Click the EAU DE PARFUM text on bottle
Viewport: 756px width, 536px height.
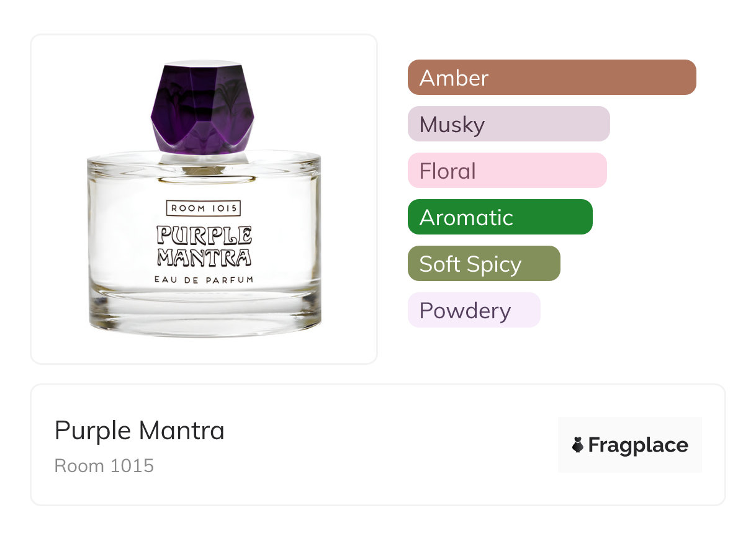pos(204,280)
